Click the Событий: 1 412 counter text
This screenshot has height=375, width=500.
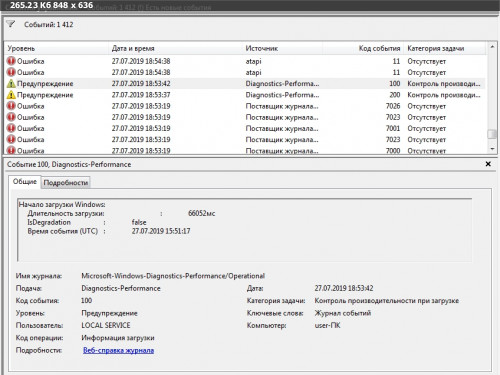[49, 24]
